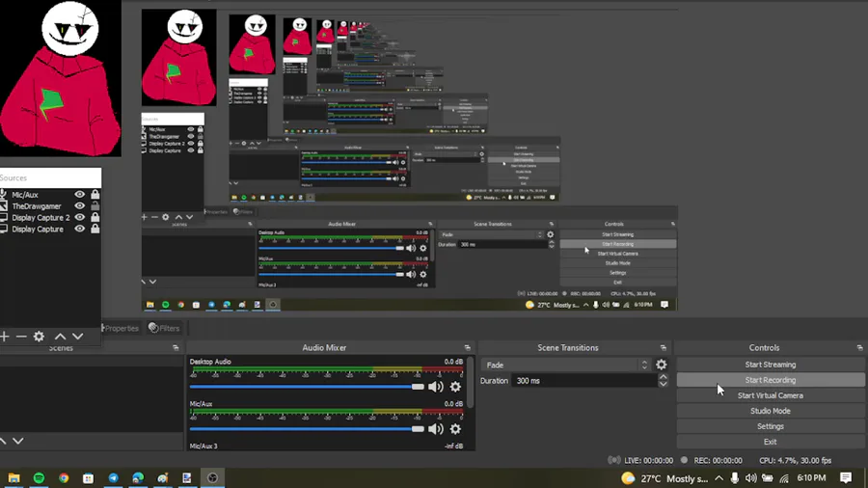Open source properties gear in Sources toolbar
This screenshot has width=868, height=488.
click(39, 337)
